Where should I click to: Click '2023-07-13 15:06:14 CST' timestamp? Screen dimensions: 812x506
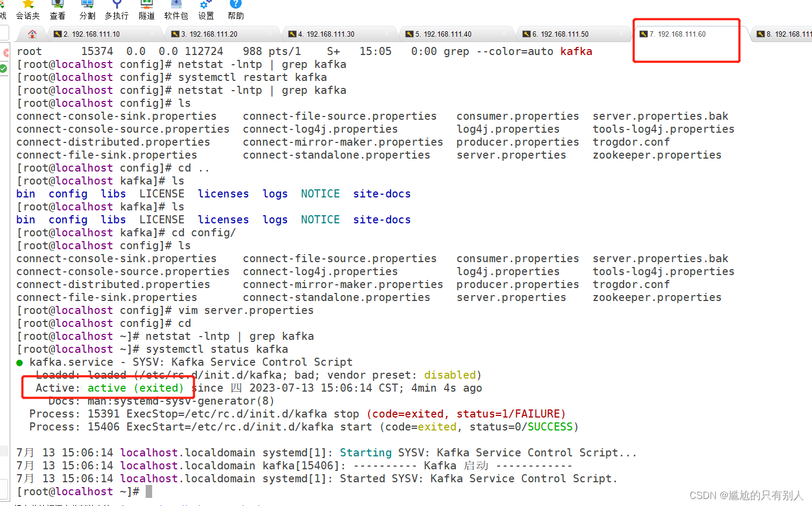(x=324, y=388)
